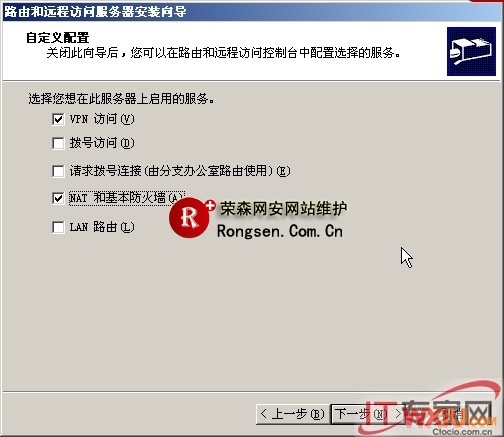Screen dimensions: 504x437
Task: Click the title bar 路由和远程访问服务器安装向导
Action: [95, 12]
